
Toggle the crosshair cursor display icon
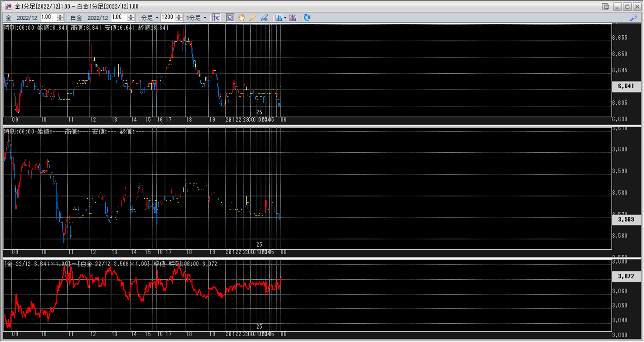216,18
